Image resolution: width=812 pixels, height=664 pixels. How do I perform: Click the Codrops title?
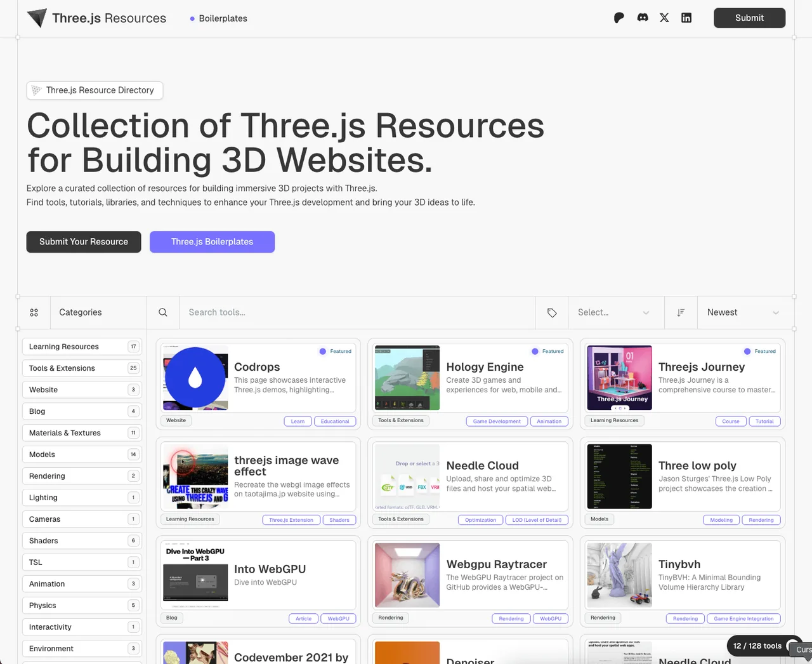(x=257, y=367)
